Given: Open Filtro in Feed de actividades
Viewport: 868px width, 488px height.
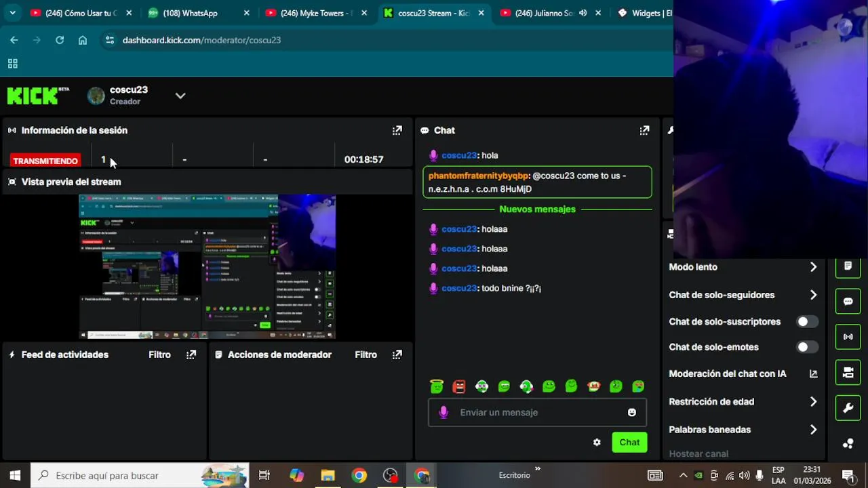Looking at the screenshot, I should tap(160, 354).
